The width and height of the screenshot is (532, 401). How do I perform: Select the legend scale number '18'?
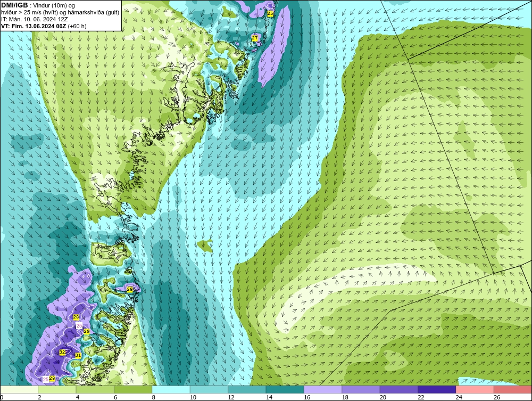pos(345,397)
